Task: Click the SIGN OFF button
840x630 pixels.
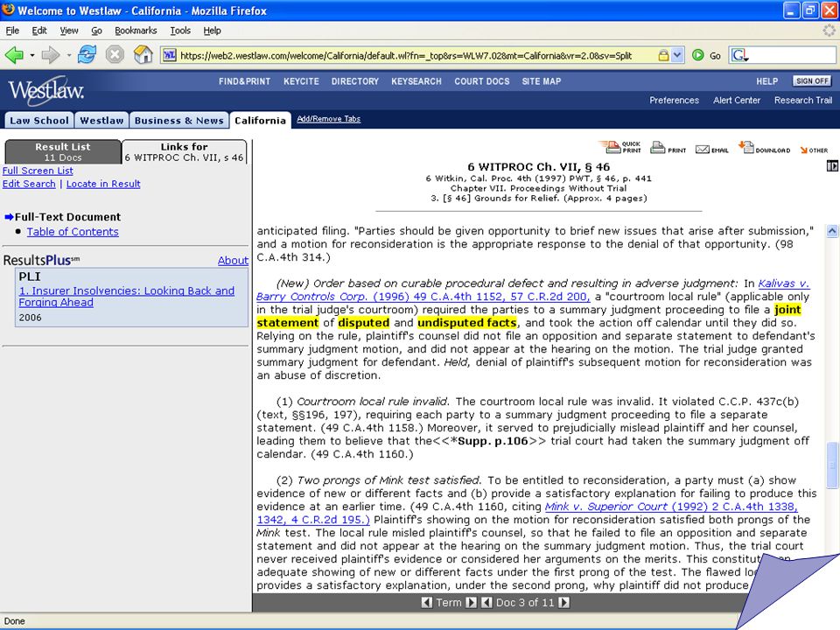Action: coord(812,80)
